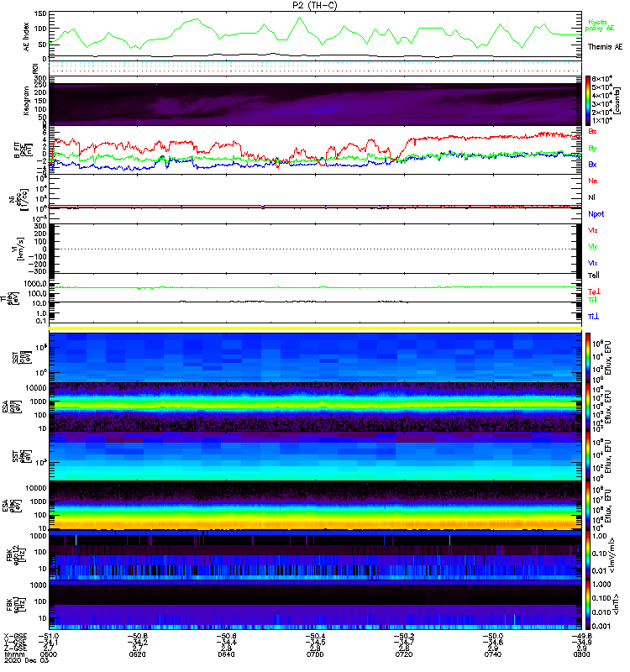
Task: Click the B_FIT magnetic field line plot
Action: [315, 150]
